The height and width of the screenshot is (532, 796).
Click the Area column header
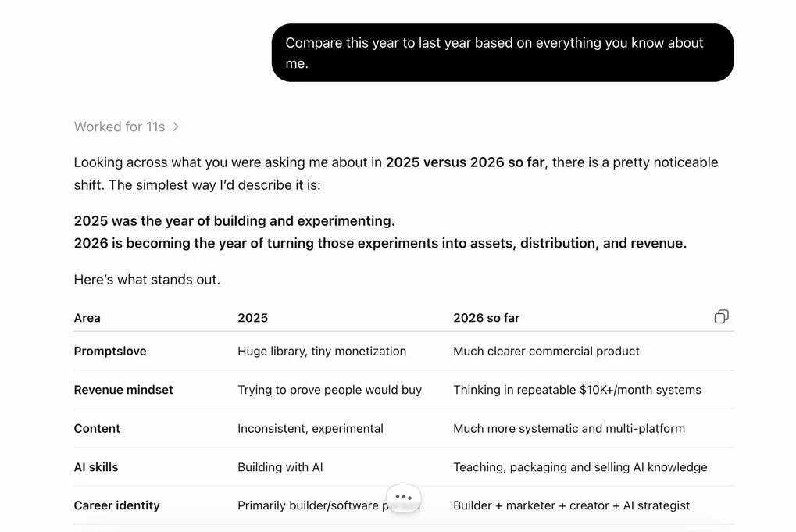(87, 318)
